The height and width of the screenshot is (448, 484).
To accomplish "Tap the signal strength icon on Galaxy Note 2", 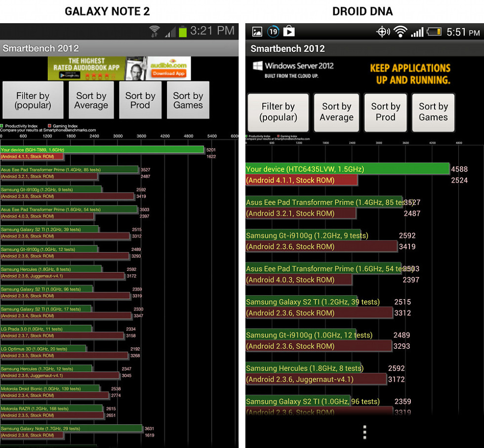I will pos(170,32).
